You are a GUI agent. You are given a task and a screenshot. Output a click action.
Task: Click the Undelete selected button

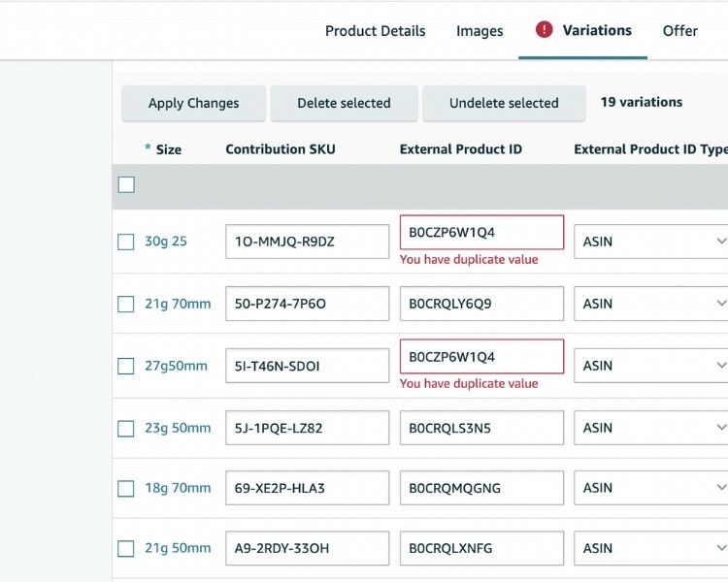[504, 103]
